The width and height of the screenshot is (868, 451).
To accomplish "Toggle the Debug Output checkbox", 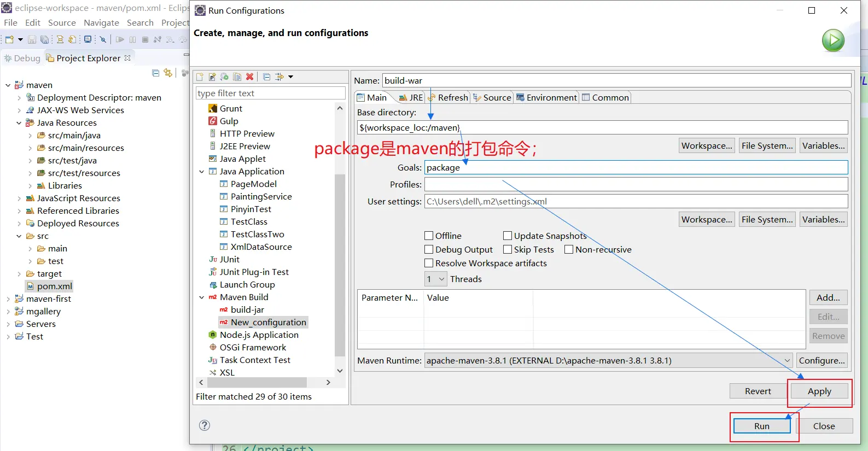I will pos(429,249).
